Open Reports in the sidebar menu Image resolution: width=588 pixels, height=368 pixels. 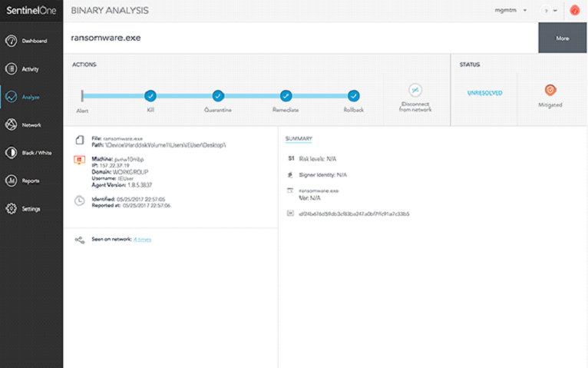click(31, 181)
